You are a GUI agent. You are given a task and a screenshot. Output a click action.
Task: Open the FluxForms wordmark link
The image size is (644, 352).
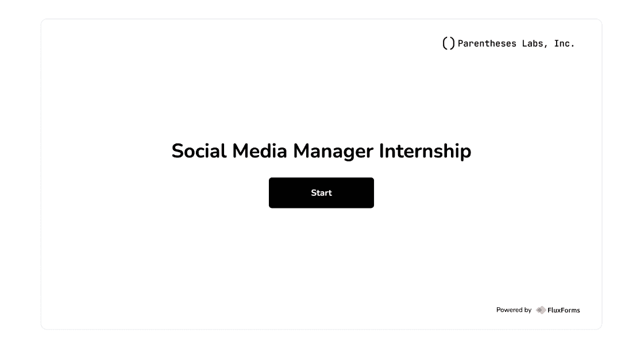click(x=564, y=310)
